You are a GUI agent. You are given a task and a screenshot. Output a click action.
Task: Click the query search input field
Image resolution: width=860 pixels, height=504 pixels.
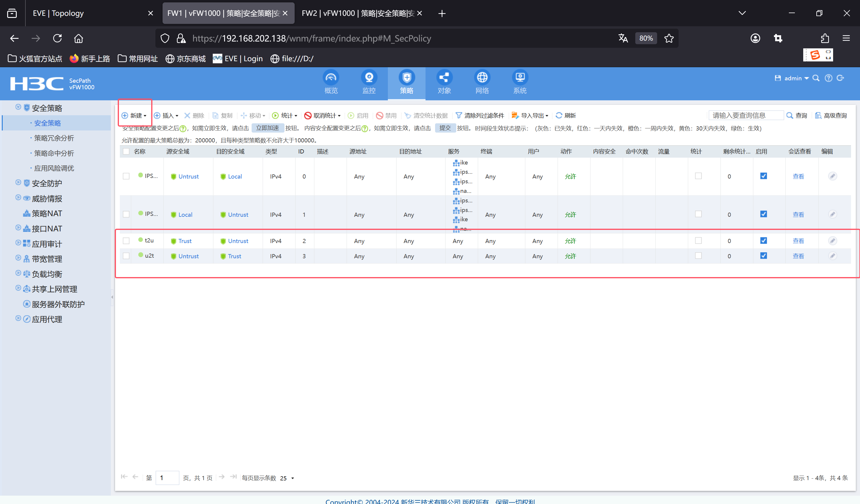(746, 116)
